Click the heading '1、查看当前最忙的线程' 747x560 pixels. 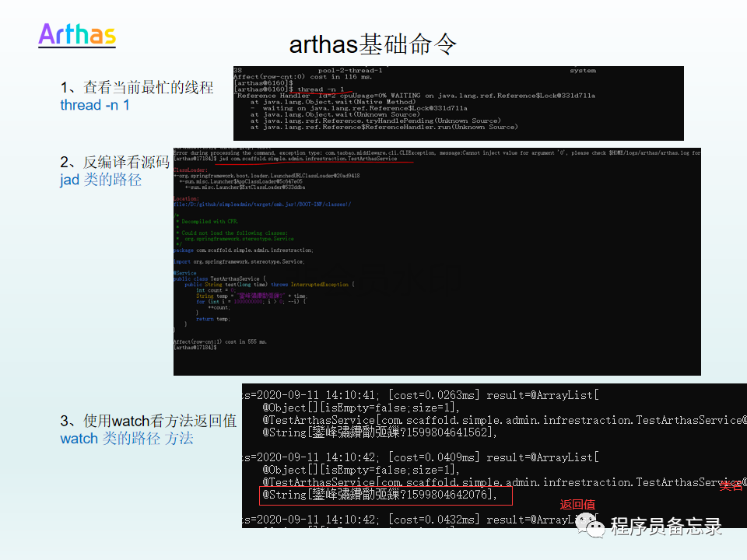point(137,87)
